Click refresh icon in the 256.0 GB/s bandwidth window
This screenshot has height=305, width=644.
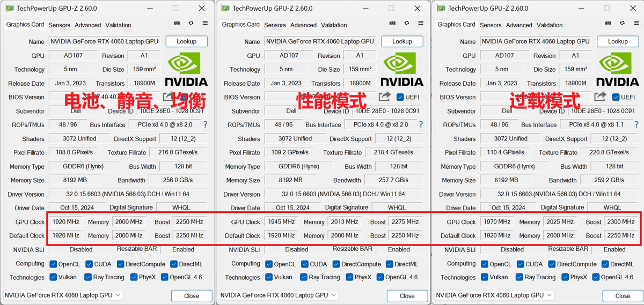(x=191, y=23)
